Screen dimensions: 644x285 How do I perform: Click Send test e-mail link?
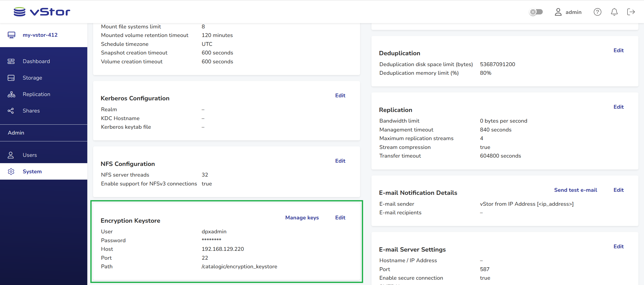point(575,190)
